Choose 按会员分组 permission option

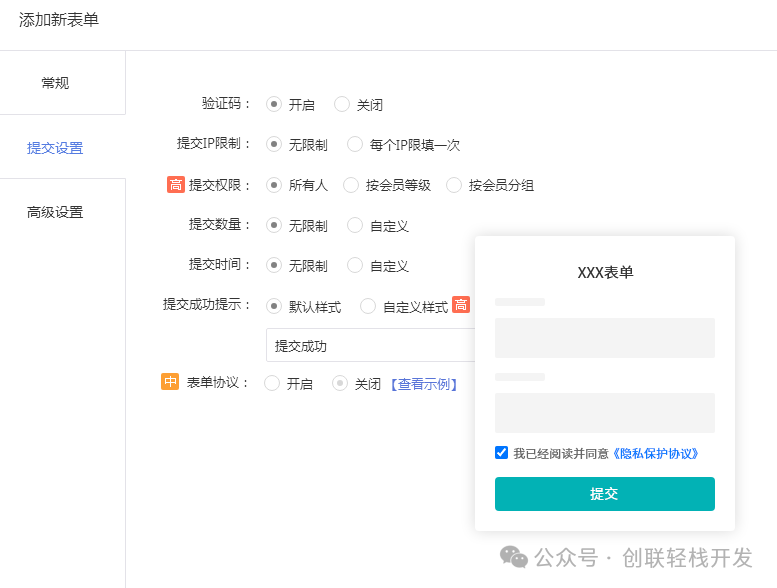click(454, 185)
